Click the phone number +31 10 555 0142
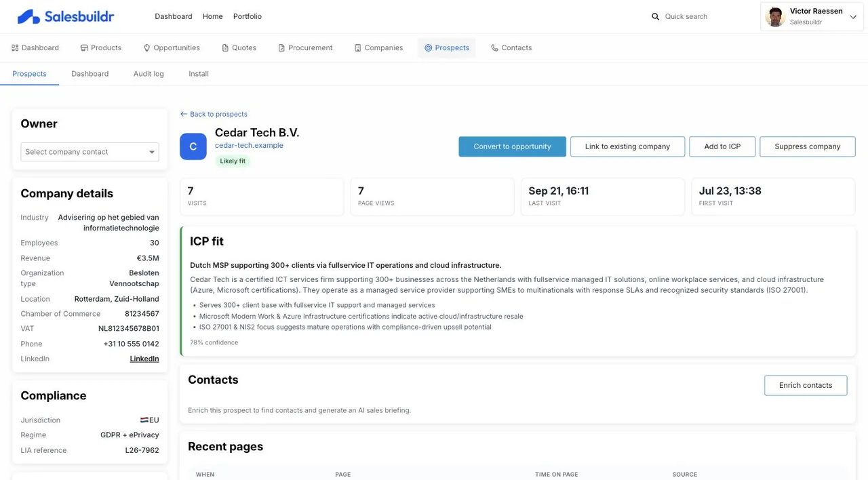Image resolution: width=868 pixels, height=480 pixels. pos(131,344)
